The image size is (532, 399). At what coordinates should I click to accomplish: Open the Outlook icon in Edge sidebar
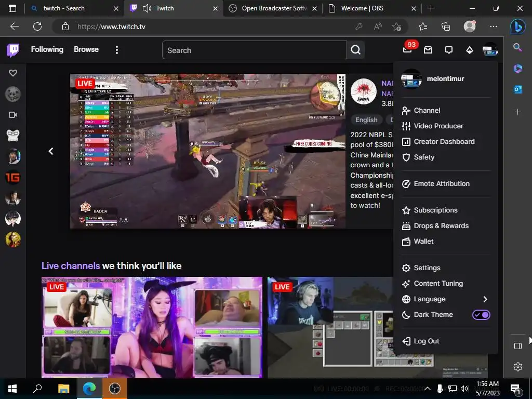click(x=518, y=89)
